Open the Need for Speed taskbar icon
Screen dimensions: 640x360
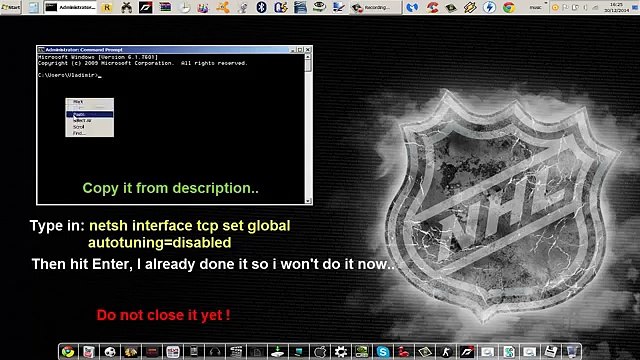click(146, 7)
